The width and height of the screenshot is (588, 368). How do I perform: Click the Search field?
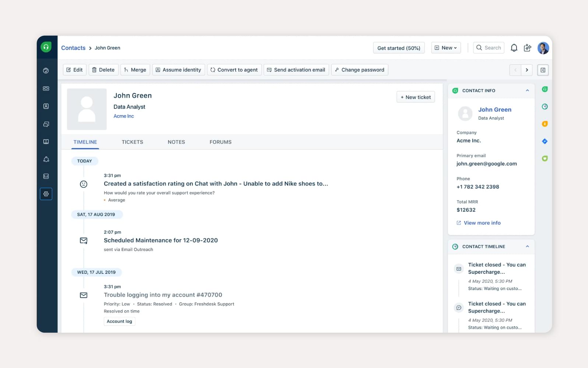489,48
